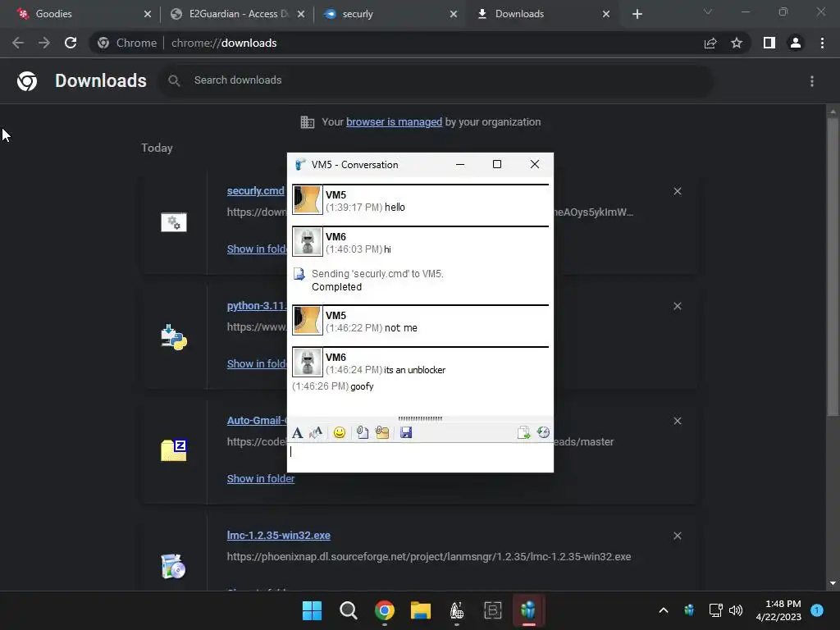The height and width of the screenshot is (630, 840).
Task: Click the Chrome logo on Downloads page
Action: 27,81
